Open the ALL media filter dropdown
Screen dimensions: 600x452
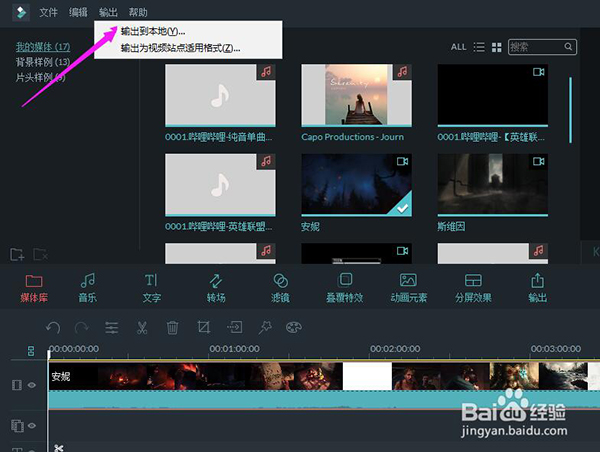[x=458, y=47]
